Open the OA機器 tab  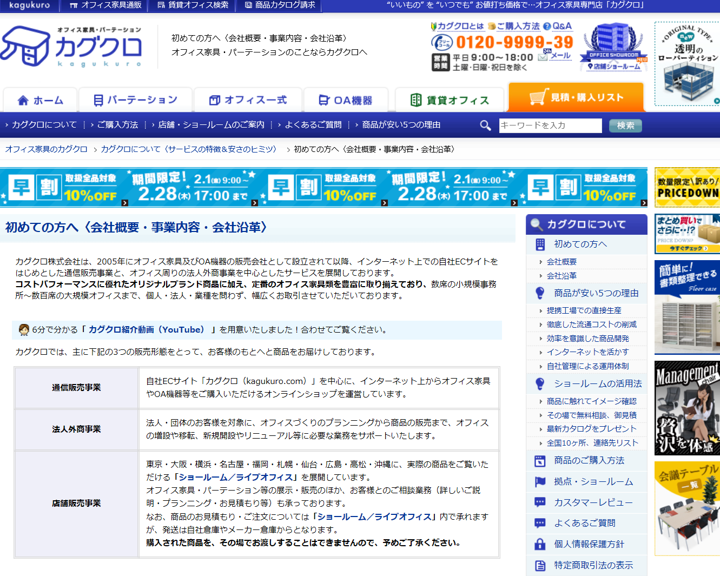(346, 100)
